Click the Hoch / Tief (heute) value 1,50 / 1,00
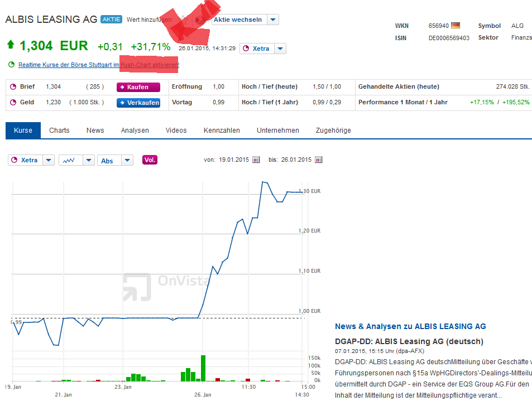The image size is (532, 401). [x=327, y=86]
